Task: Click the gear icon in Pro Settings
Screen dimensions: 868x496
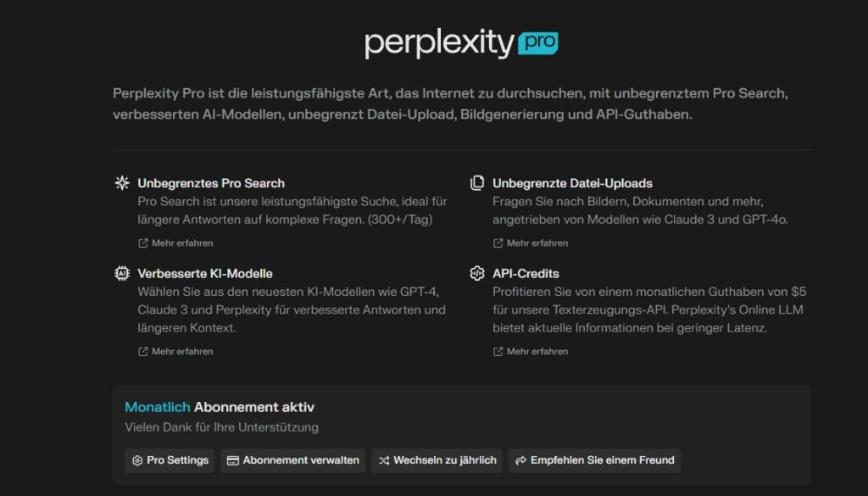Action: pyautogui.click(x=137, y=460)
